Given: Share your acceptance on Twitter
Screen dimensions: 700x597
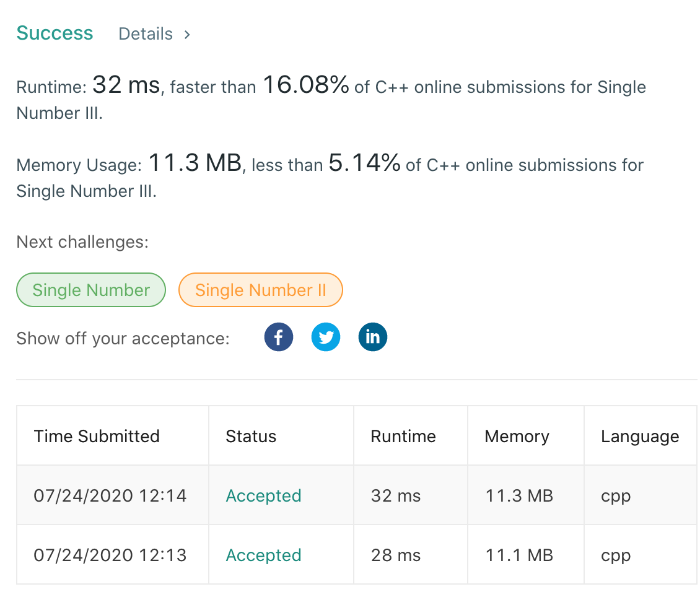Looking at the screenshot, I should click(x=325, y=336).
